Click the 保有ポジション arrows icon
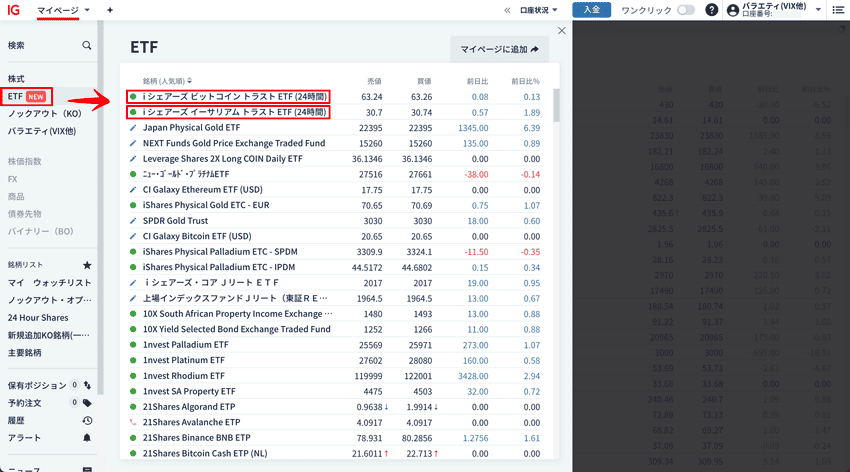The height and width of the screenshot is (472, 850). tap(87, 385)
